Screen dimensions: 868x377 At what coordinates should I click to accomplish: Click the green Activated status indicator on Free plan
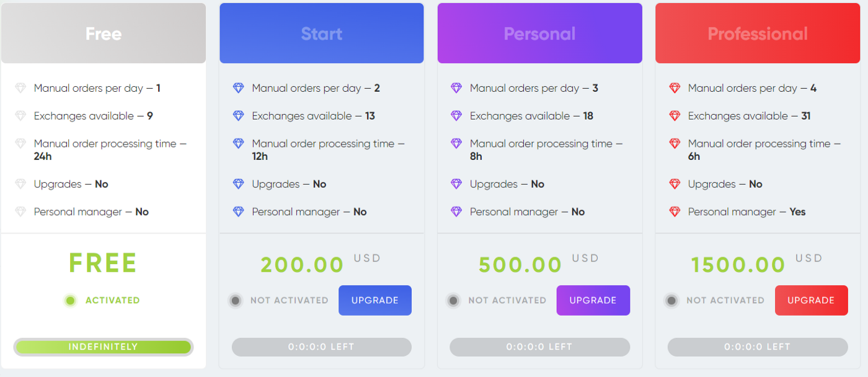pos(71,301)
